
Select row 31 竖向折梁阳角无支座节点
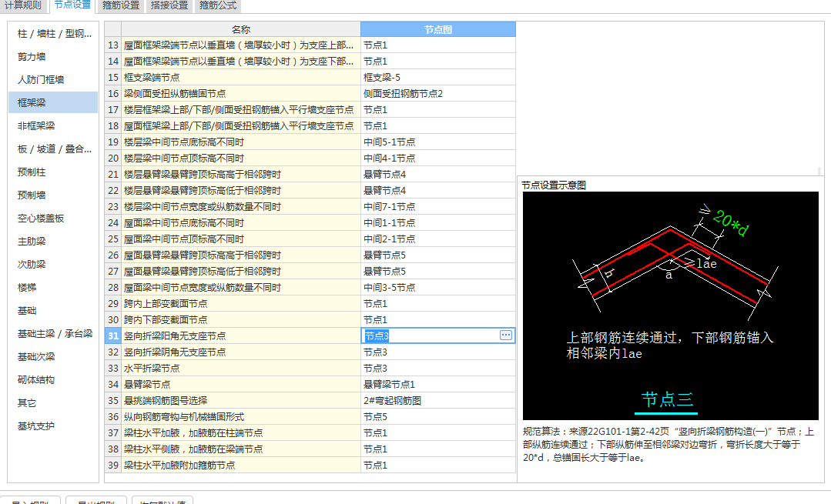tap(240, 335)
